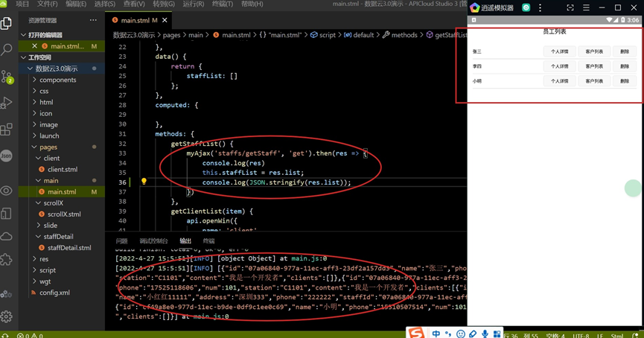Click the microphone icon in IME toolbar

[x=485, y=334]
